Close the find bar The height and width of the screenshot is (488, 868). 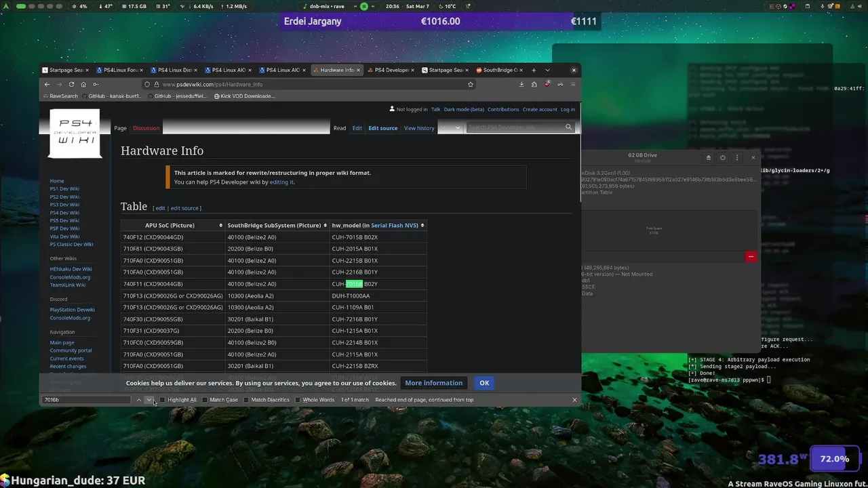click(x=574, y=400)
